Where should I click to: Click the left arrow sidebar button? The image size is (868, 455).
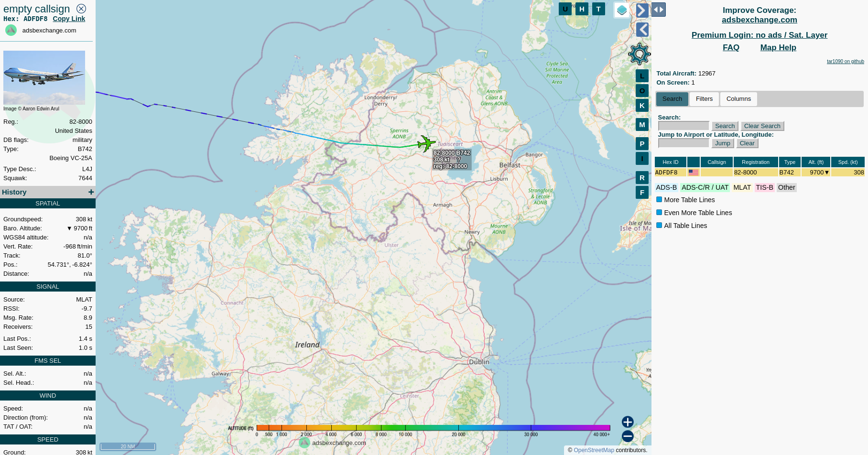[x=642, y=30]
